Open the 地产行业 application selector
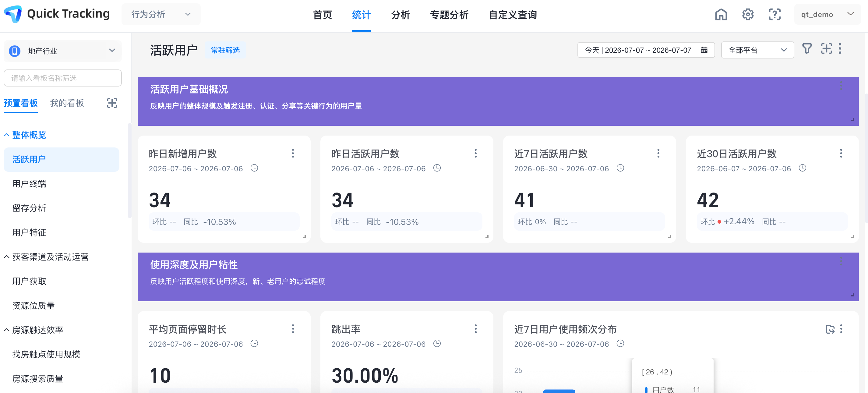The width and height of the screenshot is (868, 393). (63, 51)
